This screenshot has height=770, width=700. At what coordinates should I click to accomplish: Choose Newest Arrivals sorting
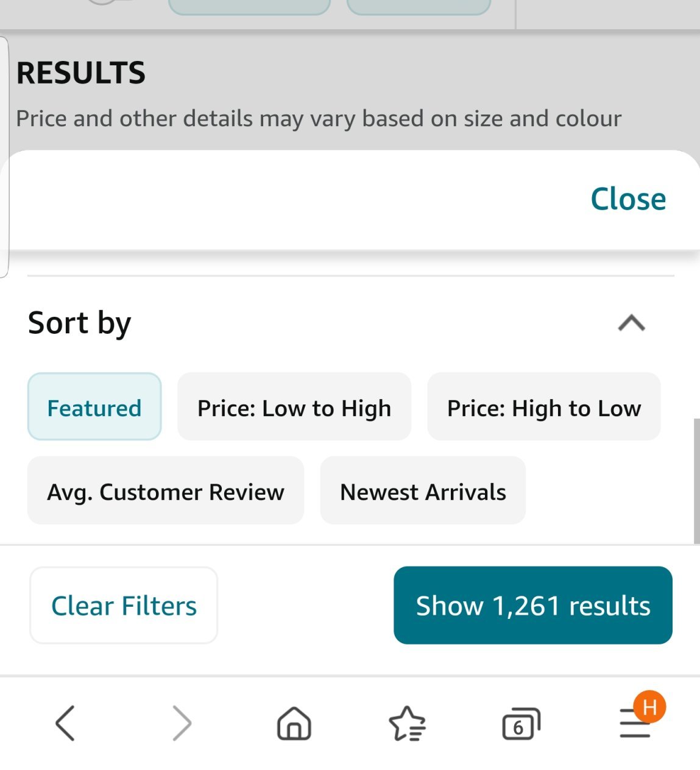(x=423, y=491)
